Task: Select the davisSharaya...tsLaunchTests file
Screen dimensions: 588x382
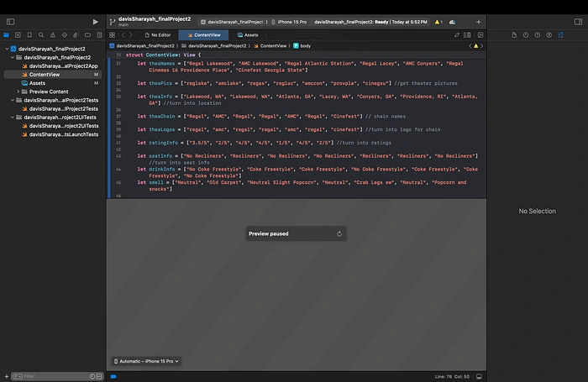Action: point(60,134)
